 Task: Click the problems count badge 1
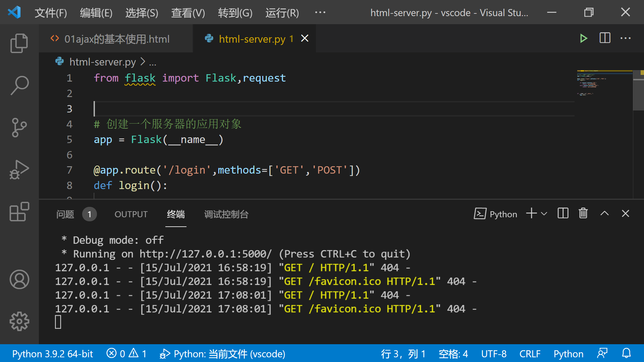tap(89, 214)
